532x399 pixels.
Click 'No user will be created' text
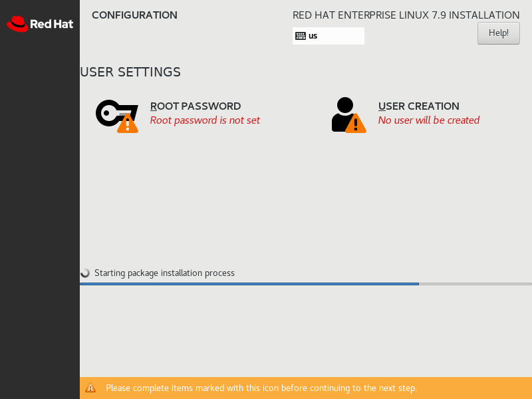point(429,120)
